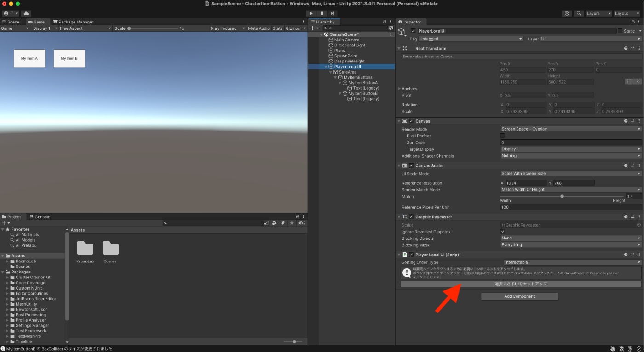Open the Canvas component more options menu
This screenshot has width=644, height=352.
click(639, 121)
